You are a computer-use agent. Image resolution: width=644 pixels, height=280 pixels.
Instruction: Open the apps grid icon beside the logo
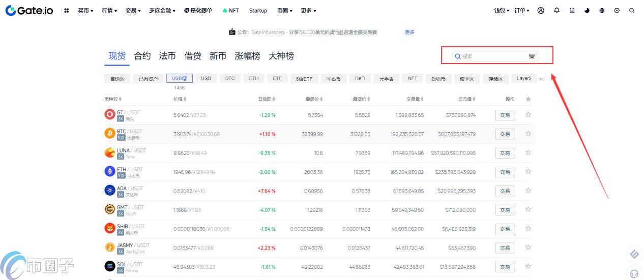[x=67, y=11]
